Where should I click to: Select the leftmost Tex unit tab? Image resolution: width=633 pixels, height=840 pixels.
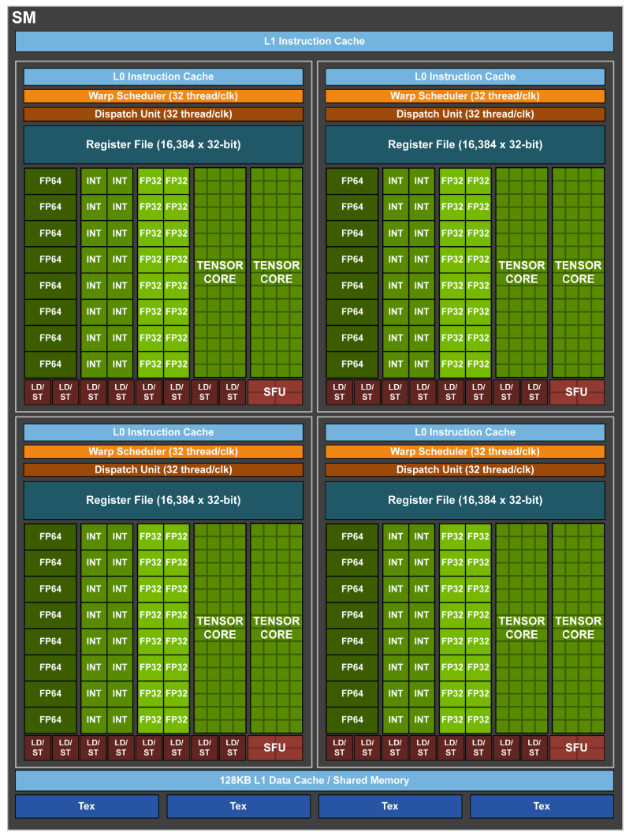[x=86, y=805]
